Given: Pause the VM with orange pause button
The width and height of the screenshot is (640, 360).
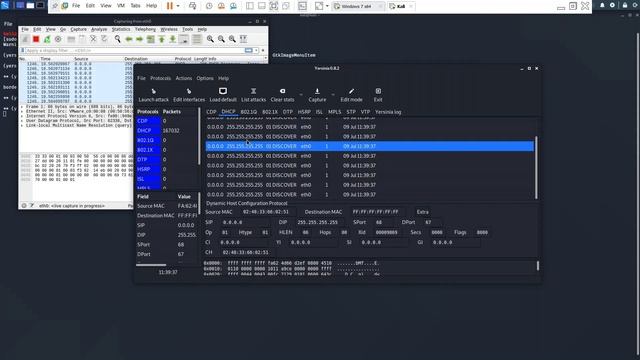Looking at the screenshot, I should [170, 6].
